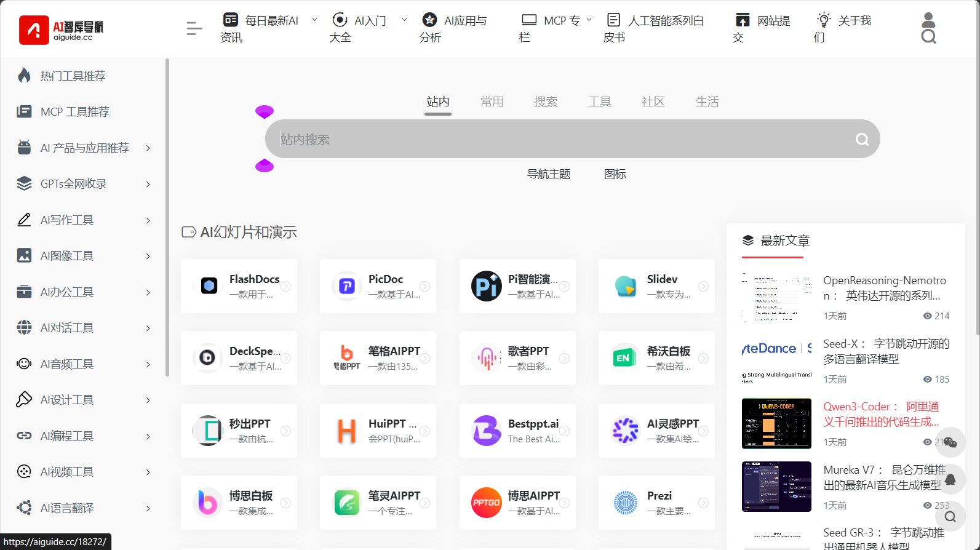This screenshot has height=550, width=980.
Task: Open the 希沃白板 EN icon
Action: click(626, 358)
